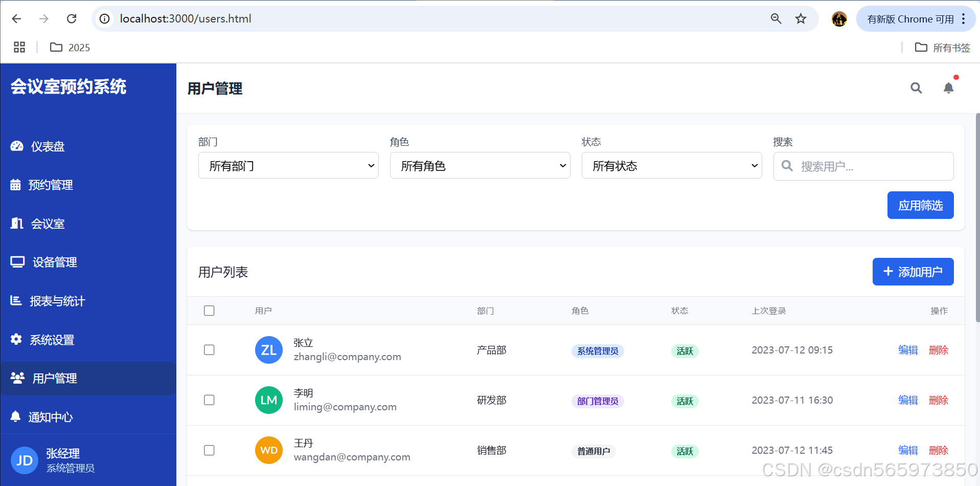
Task: Click the 报表与统计 chart icon
Action: point(16,300)
